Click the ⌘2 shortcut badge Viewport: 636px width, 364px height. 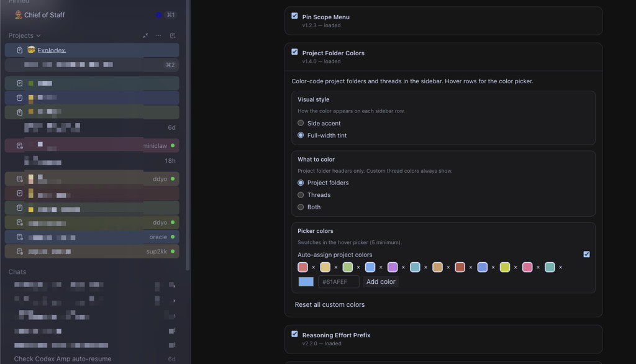[x=170, y=65]
